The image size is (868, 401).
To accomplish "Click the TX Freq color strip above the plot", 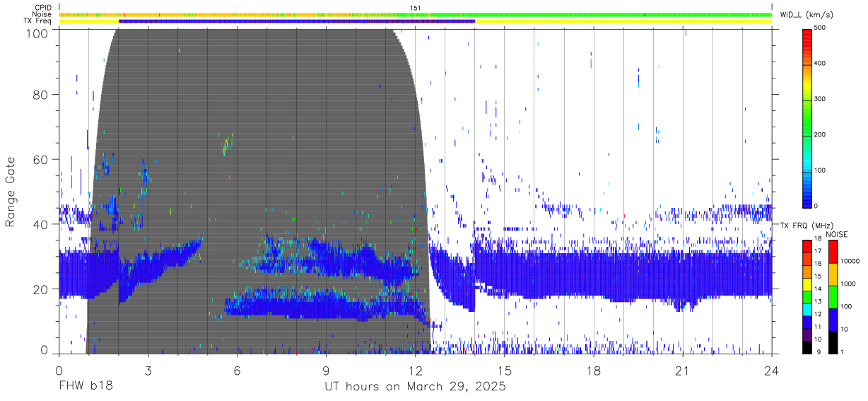I will (415, 21).
